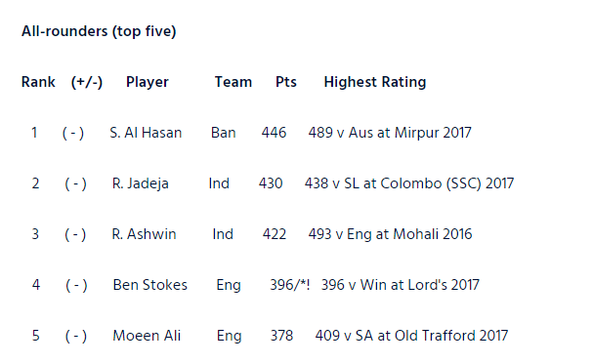Click the Player column header
The image size is (592, 364).
pyautogui.click(x=148, y=82)
